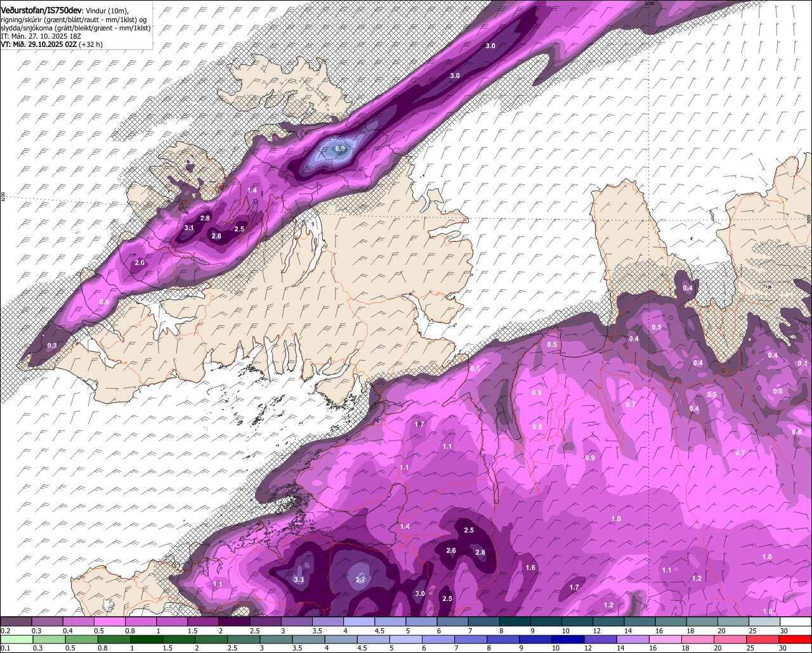Click the 0.2 label under the upper legend
The image size is (812, 653).
[x=5, y=631]
